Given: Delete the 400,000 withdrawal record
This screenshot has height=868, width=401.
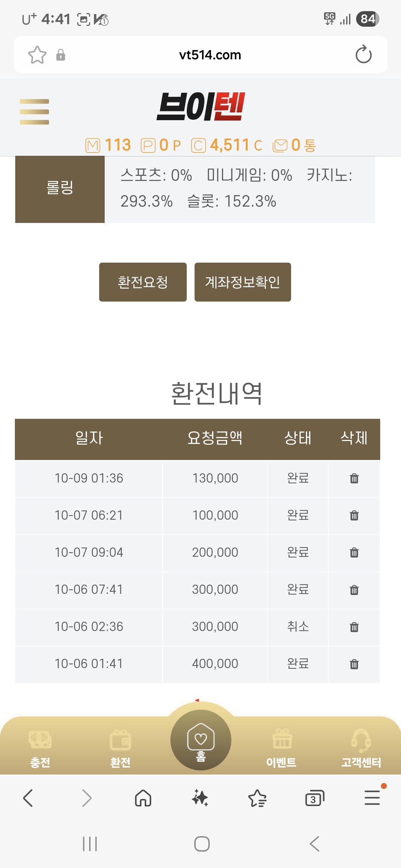Looking at the screenshot, I should (354, 664).
